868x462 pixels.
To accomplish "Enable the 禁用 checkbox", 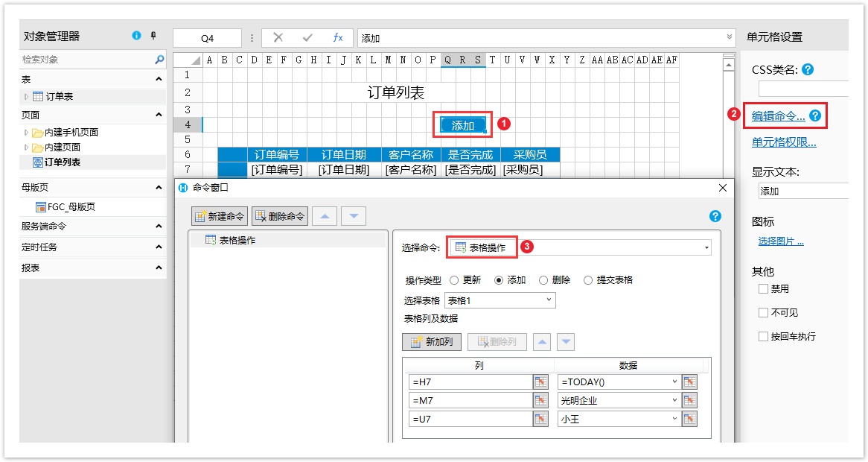I will coord(763,289).
